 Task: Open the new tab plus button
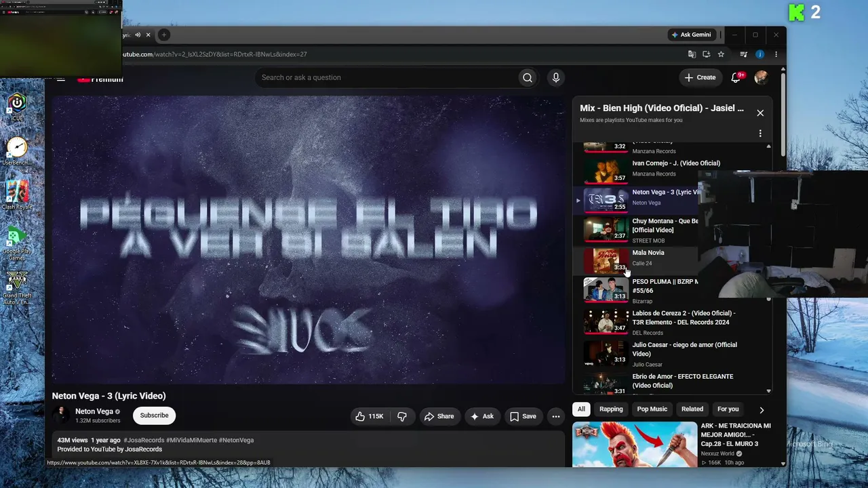click(163, 35)
